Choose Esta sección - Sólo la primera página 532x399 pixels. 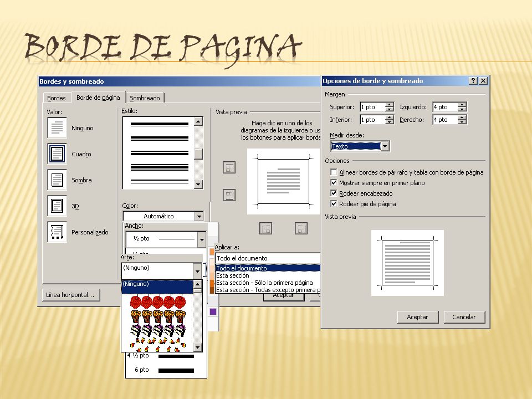coord(264,283)
